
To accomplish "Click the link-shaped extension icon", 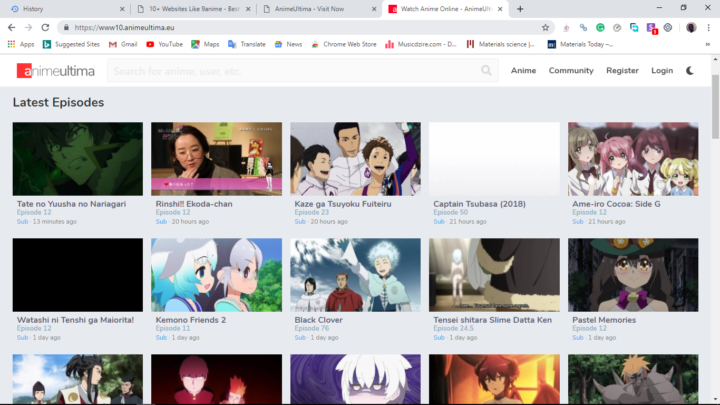I will 583,28.
